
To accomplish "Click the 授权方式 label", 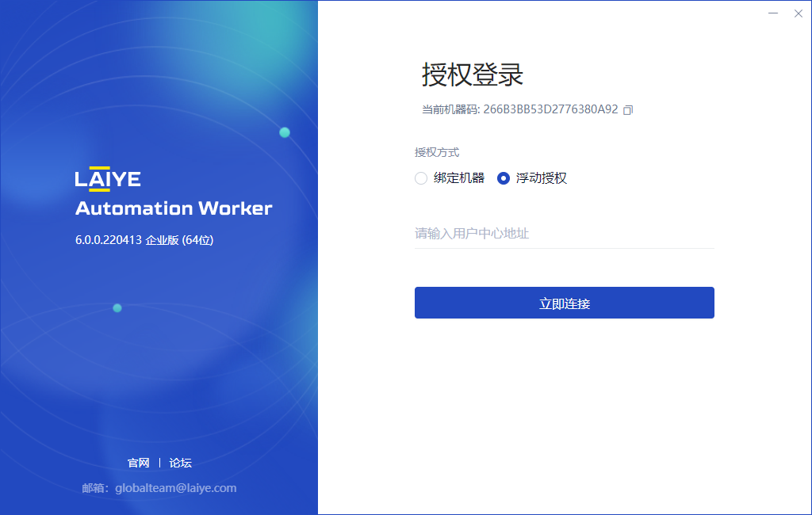I will 437,152.
